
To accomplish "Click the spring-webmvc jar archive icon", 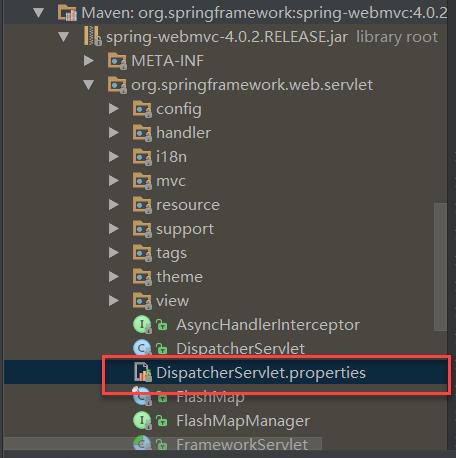I will click(93, 36).
